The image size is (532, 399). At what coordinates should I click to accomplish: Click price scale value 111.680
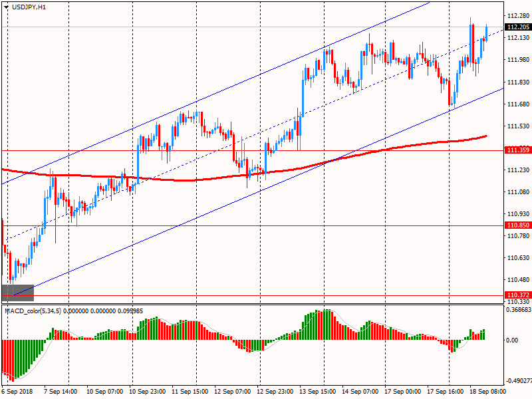(519, 104)
